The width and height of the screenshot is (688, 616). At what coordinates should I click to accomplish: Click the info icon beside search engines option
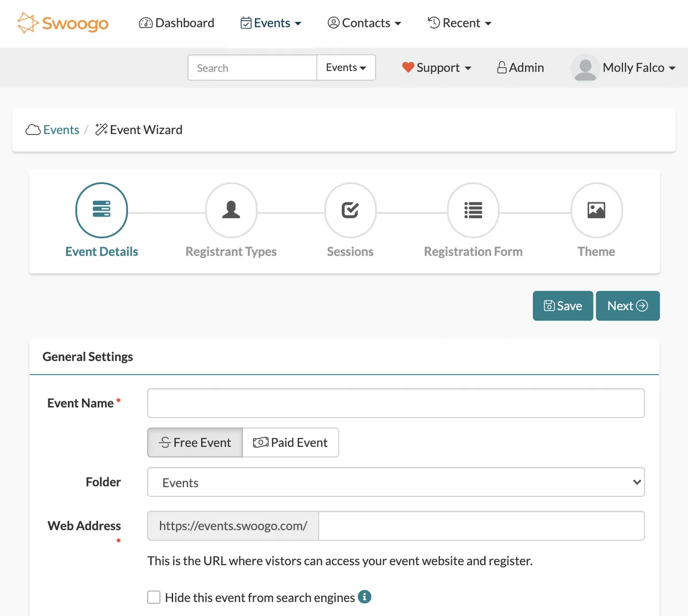click(x=365, y=597)
